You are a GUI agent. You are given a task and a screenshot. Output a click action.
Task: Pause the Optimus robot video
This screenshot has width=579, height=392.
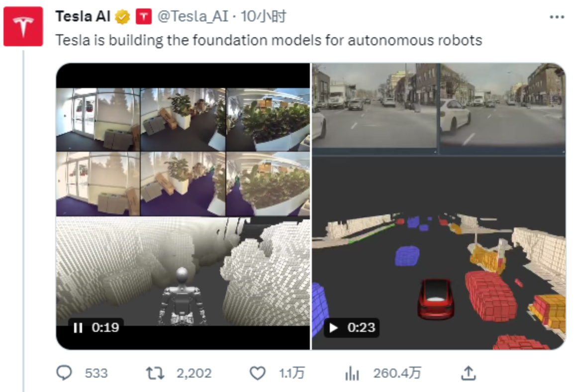78,328
